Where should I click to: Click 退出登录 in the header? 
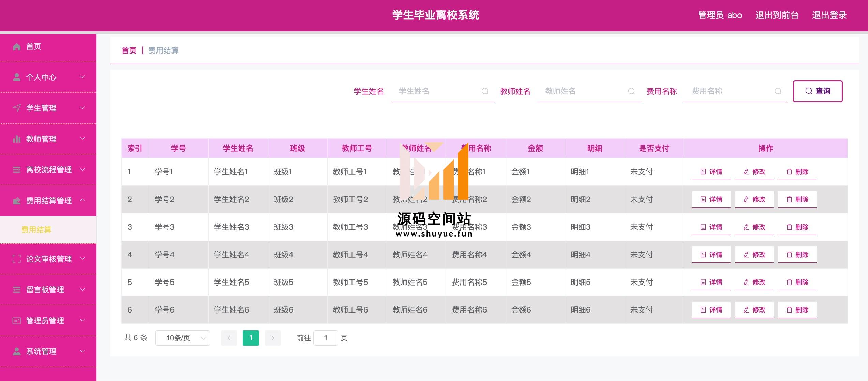(829, 15)
